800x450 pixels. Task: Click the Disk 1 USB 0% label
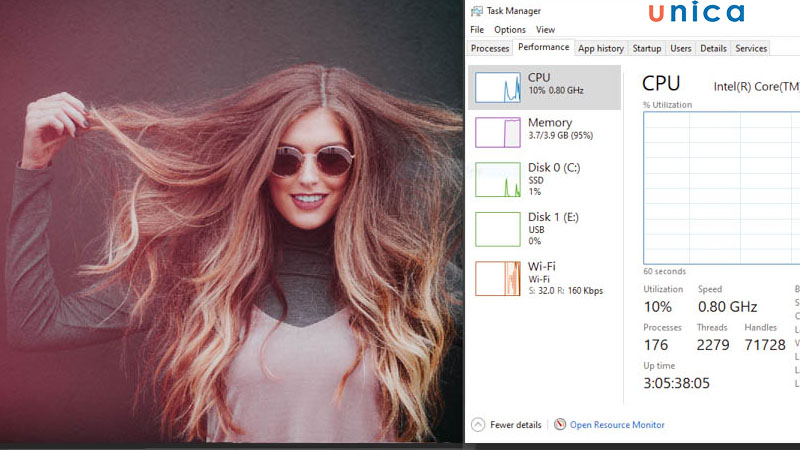point(536,235)
